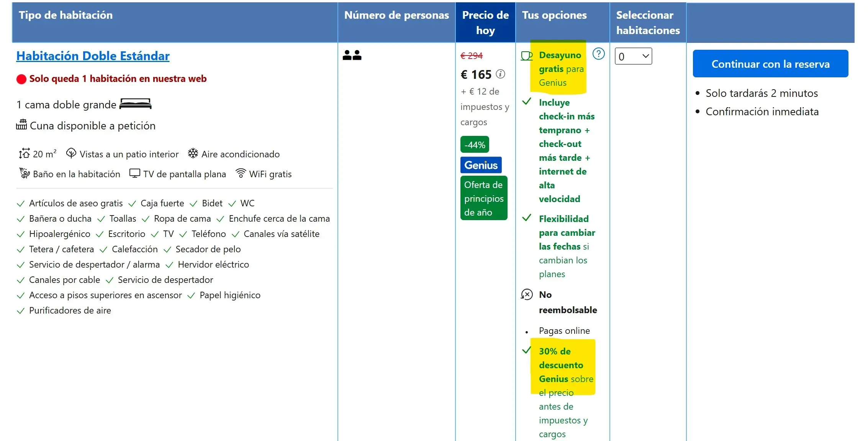Click the Caja fuerte amenity
The width and height of the screenshot is (868, 441).
pos(162,203)
